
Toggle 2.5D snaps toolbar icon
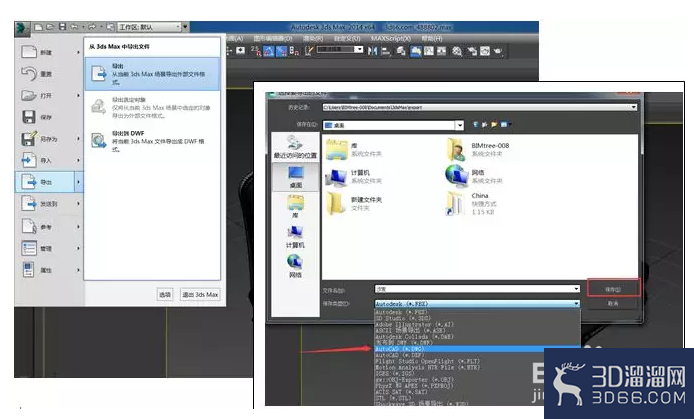(x=256, y=51)
